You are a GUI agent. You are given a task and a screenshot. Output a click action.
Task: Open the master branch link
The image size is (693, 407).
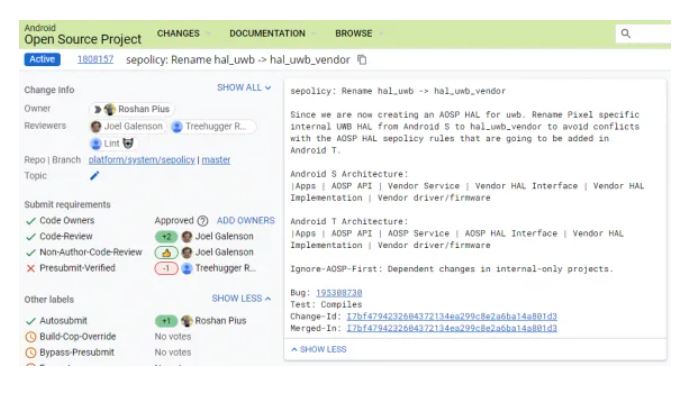click(x=216, y=160)
